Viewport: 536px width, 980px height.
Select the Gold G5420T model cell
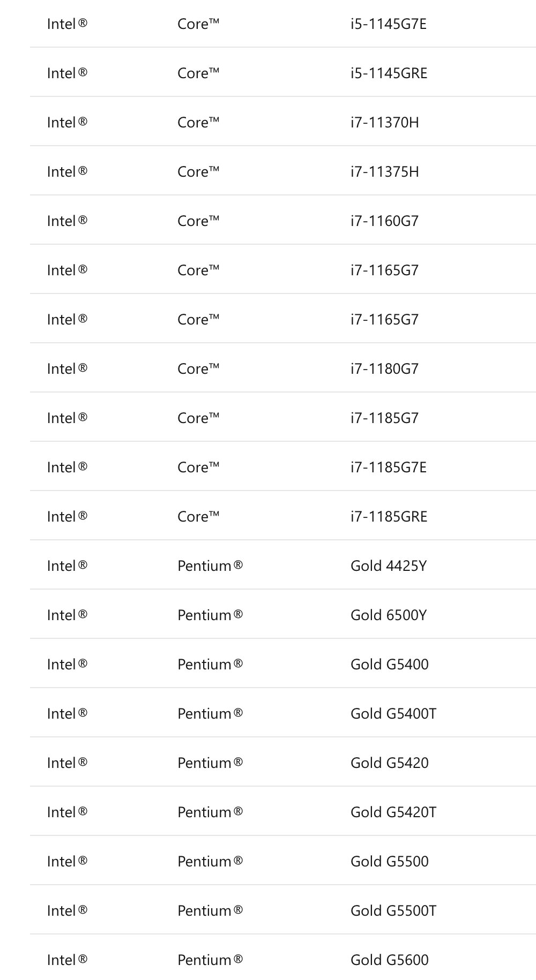(393, 812)
